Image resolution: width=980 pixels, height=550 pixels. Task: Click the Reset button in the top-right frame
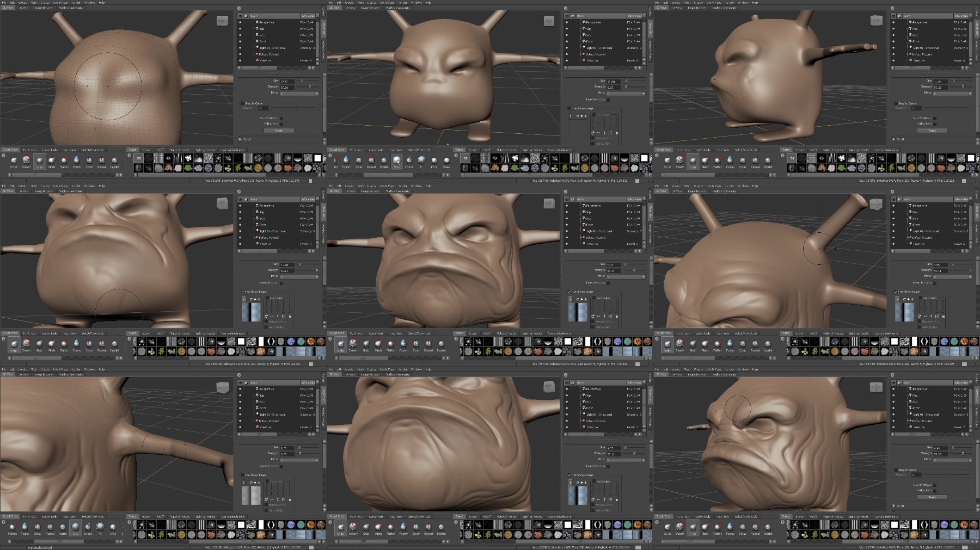point(932,131)
